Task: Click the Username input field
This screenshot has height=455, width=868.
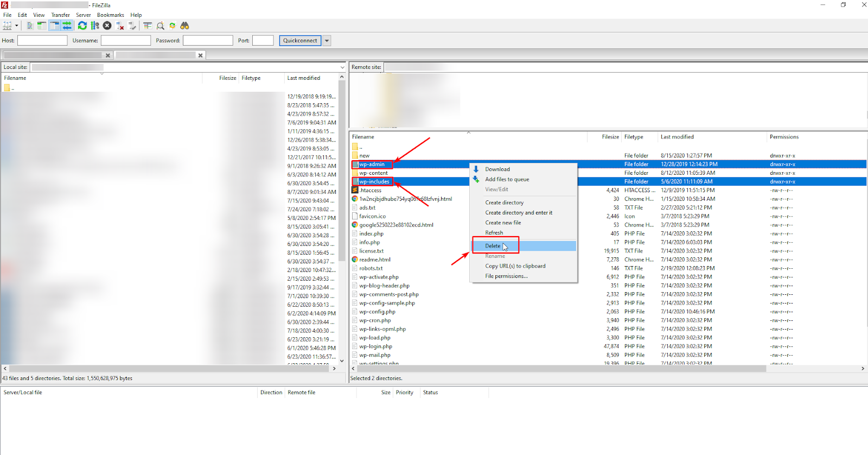Action: pos(126,40)
